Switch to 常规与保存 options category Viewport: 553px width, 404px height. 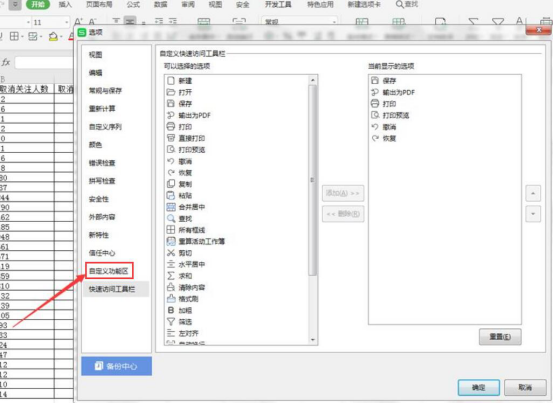[x=105, y=91]
